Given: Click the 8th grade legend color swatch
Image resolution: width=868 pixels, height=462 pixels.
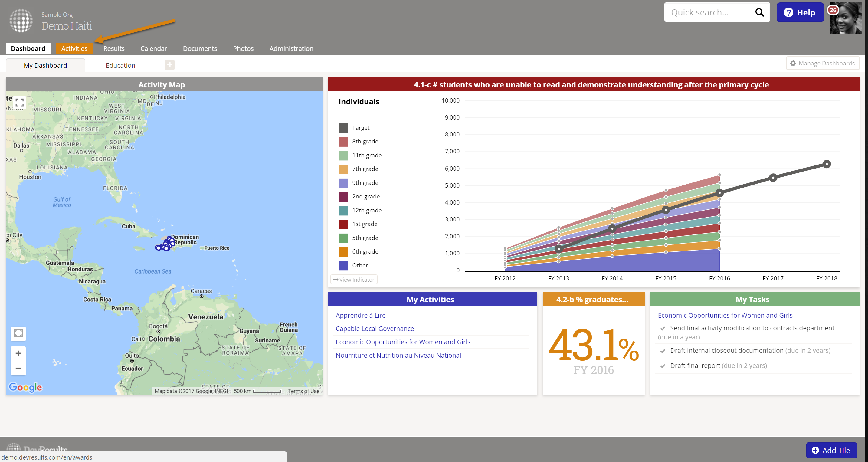Looking at the screenshot, I should click(343, 142).
